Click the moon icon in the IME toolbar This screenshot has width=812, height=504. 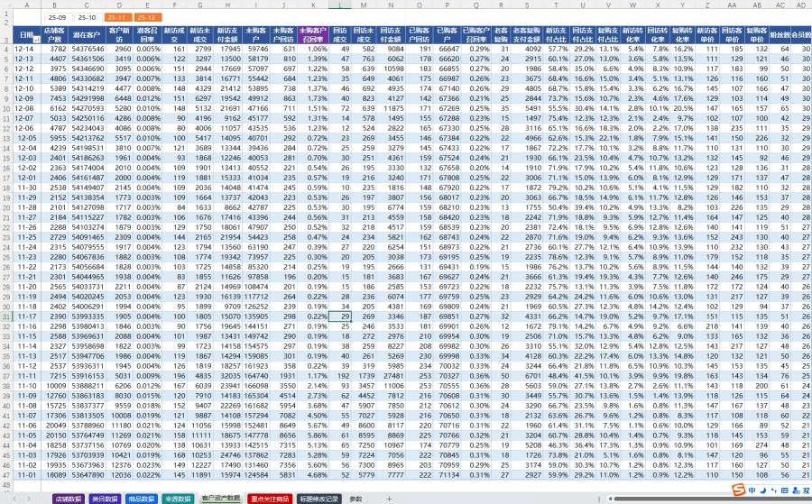tap(764, 490)
